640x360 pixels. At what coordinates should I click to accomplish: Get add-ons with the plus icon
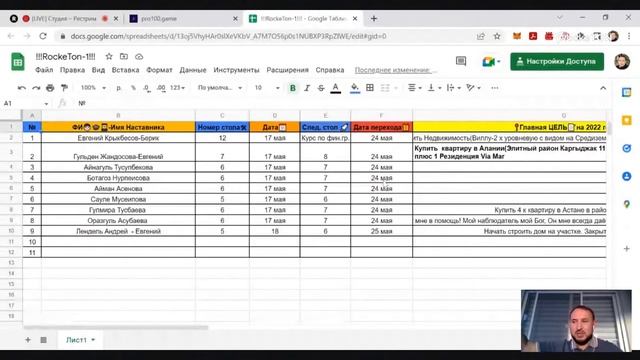pyautogui.click(x=627, y=249)
